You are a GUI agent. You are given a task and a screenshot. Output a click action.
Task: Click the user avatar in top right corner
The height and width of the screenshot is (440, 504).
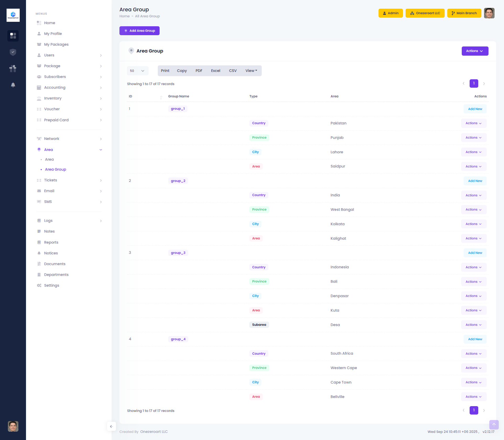click(489, 13)
